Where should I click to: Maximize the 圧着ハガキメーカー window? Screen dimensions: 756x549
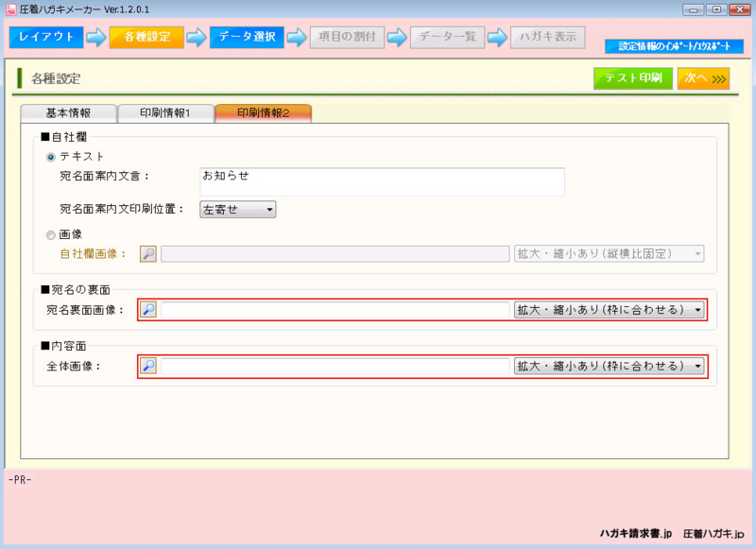pos(717,9)
